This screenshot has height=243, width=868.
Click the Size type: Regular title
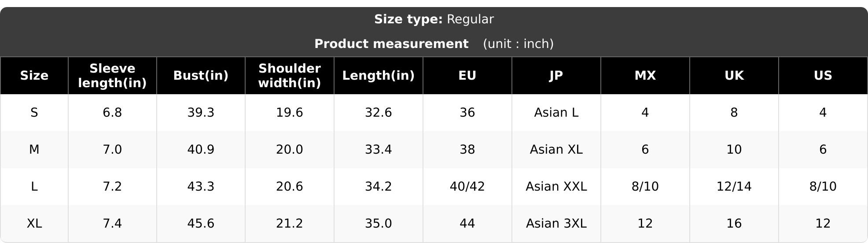434,19
